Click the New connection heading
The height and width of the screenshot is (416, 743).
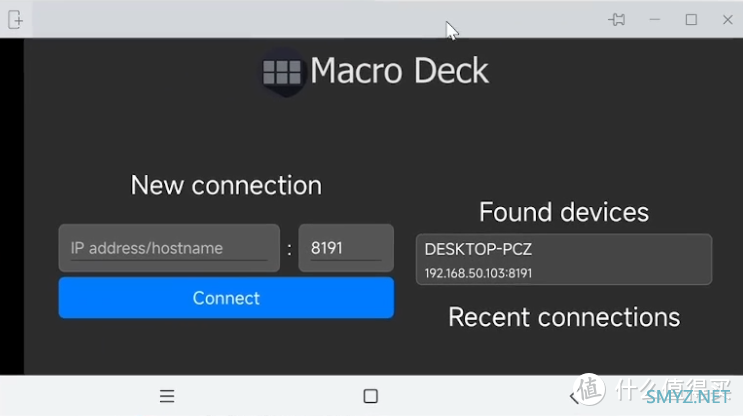(226, 185)
